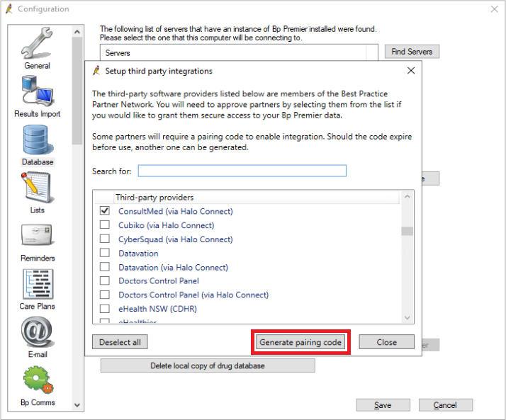Click the Generate pairing code button

[x=301, y=342]
